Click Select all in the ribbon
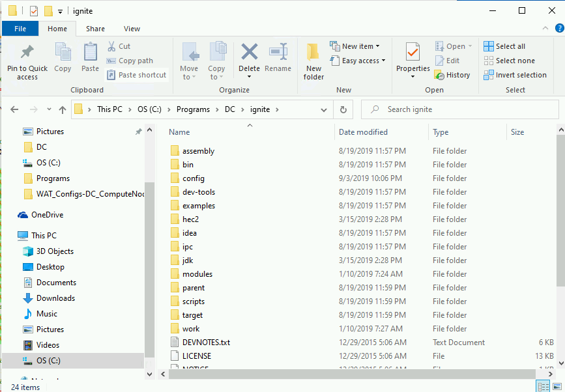 click(x=504, y=46)
